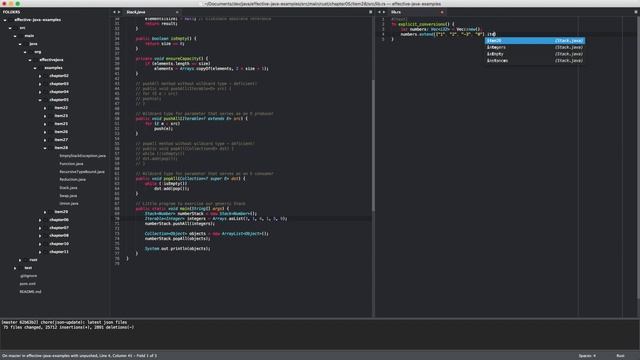
Task: Go to next tab in right pane
Action: (x=384, y=12)
